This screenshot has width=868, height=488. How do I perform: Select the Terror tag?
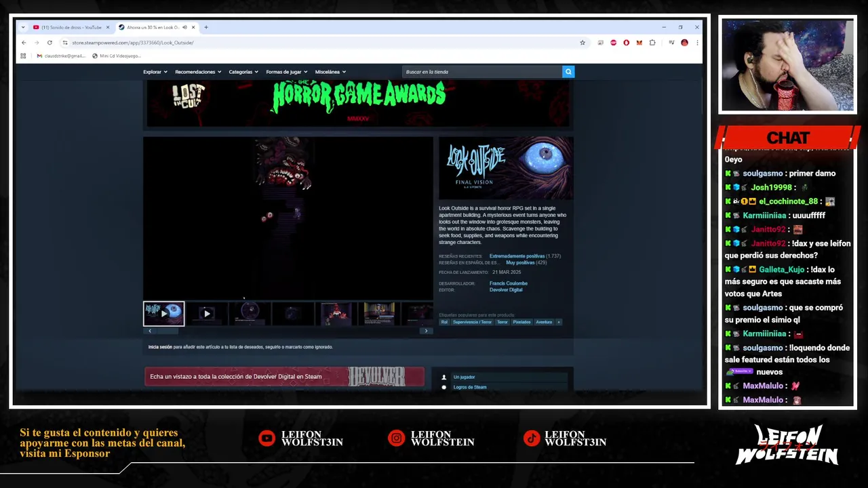tap(502, 322)
